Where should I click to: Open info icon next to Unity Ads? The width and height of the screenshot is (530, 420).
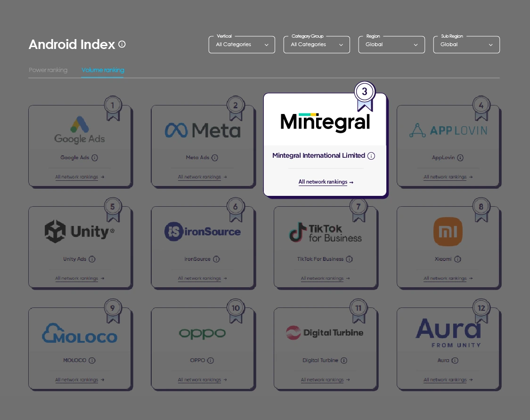click(92, 259)
